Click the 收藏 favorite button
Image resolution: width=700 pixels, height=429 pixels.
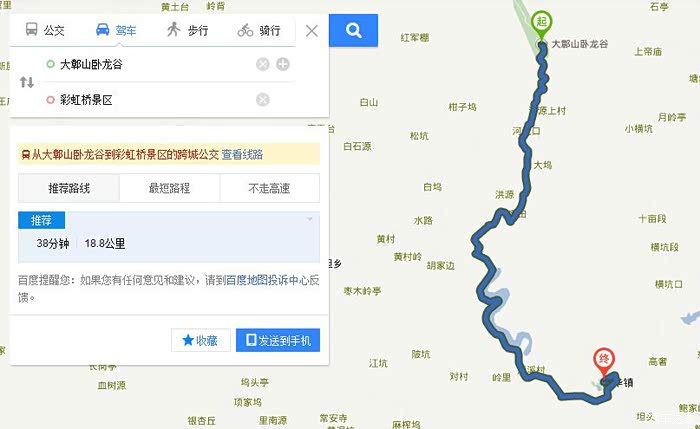coord(200,340)
